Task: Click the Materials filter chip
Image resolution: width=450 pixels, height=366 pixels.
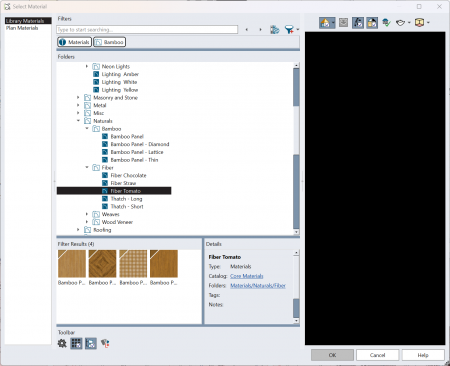Action: (74, 42)
